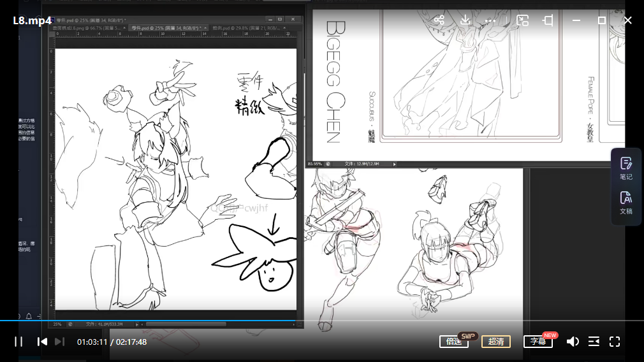644x362 pixels.
Task: Click the status icon beside 80.95% zoom
Action: [x=328, y=164]
